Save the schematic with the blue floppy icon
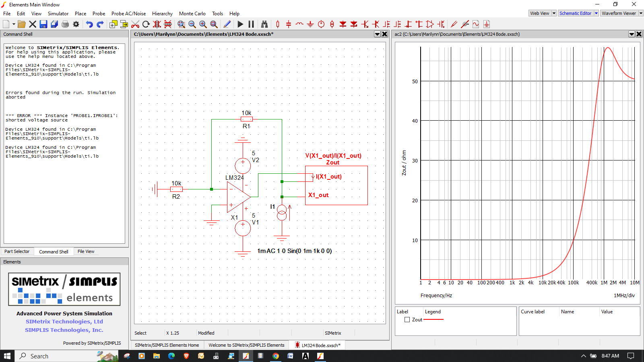This screenshot has width=644, height=362. coord(43,24)
